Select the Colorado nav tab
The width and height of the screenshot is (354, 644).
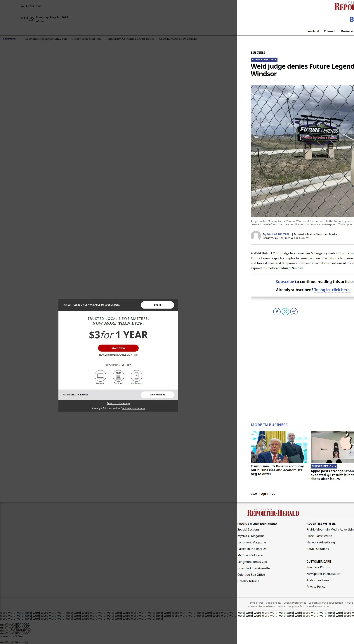point(330,31)
